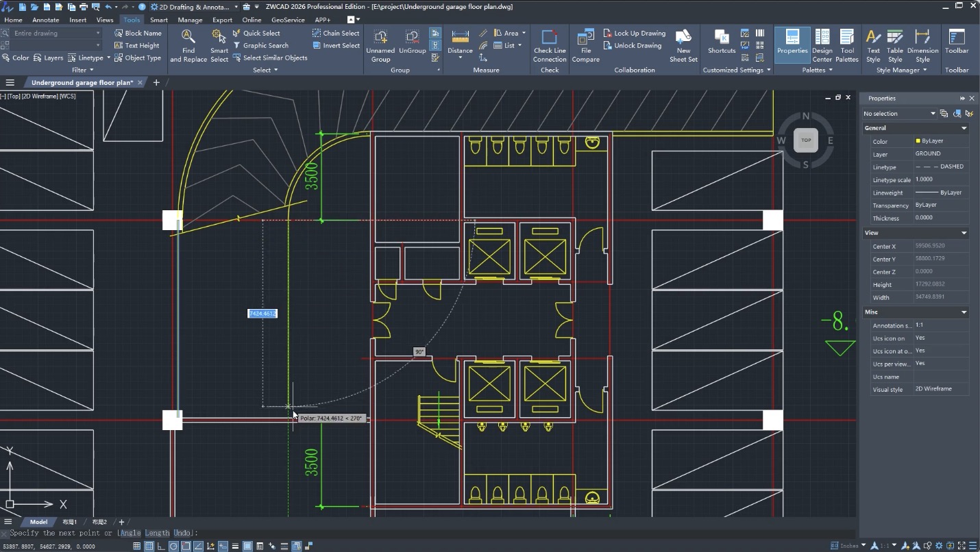Click the Invert Select button
The width and height of the screenshot is (980, 552).
(336, 45)
